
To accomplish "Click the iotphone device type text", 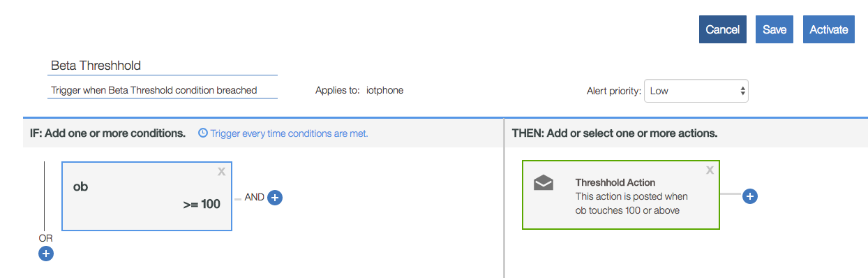I will coord(385,90).
